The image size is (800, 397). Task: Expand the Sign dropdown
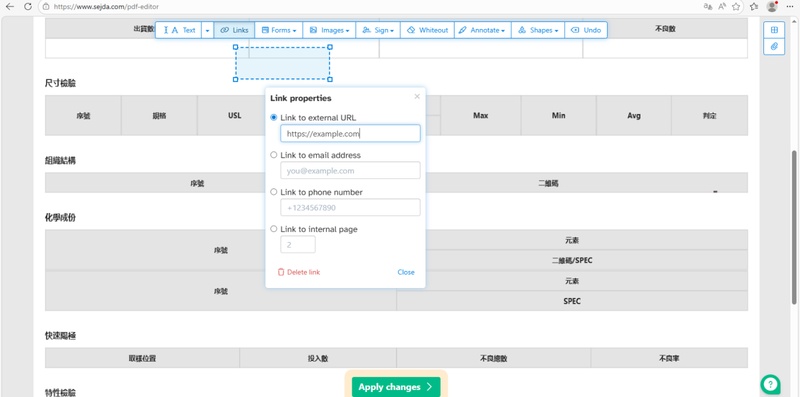point(378,30)
